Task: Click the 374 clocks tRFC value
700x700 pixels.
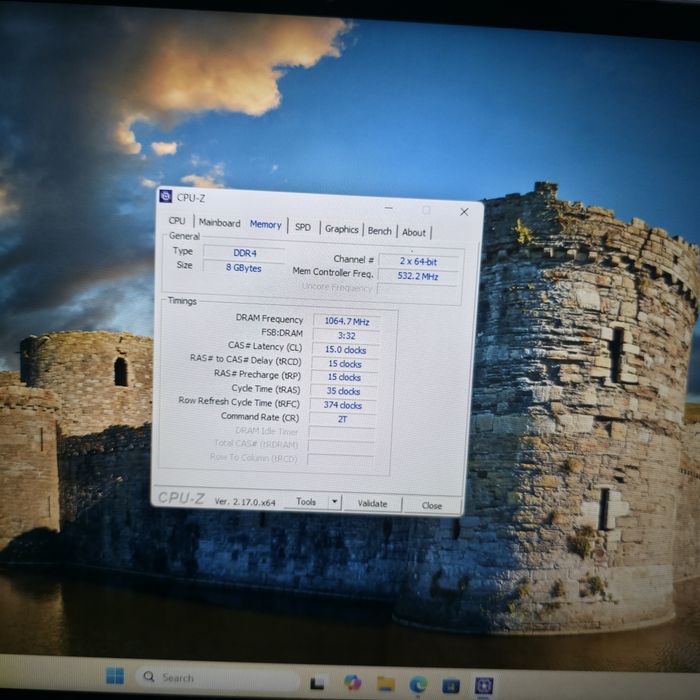Action: 343,405
